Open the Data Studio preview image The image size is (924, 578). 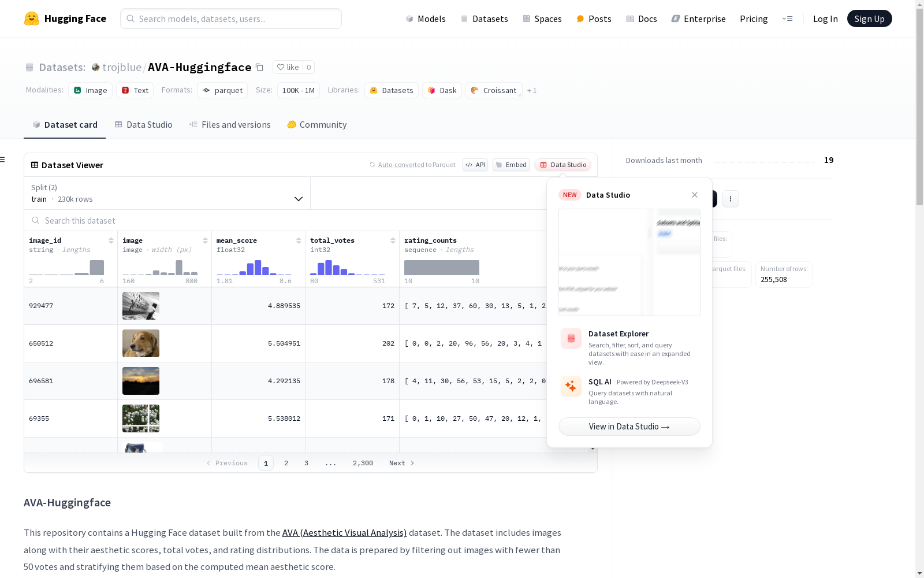[629, 262]
